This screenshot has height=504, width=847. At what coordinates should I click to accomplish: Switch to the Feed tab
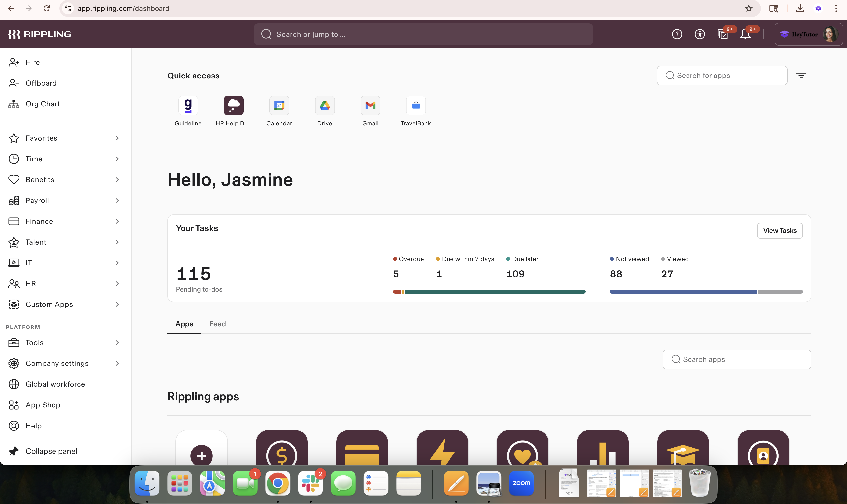[x=217, y=324]
